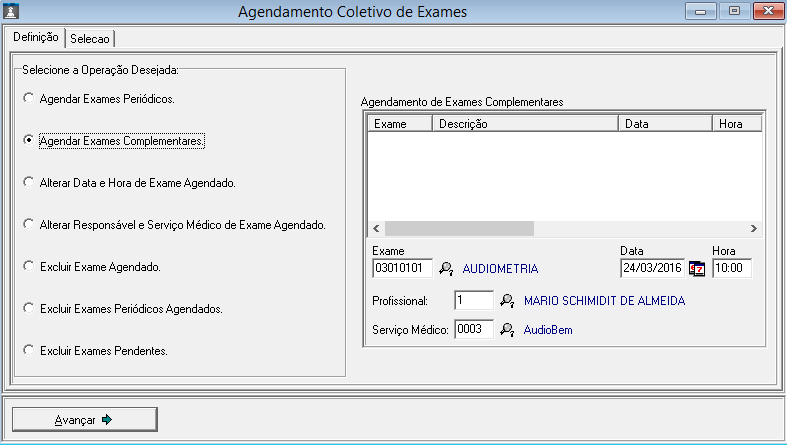Click the Hora column header

point(737,123)
